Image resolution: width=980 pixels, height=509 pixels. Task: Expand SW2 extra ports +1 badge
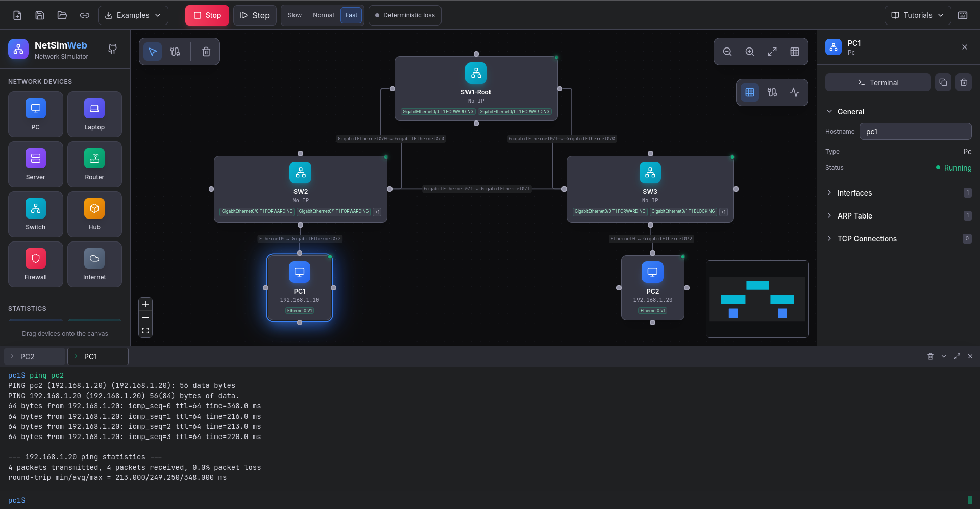[377, 212]
